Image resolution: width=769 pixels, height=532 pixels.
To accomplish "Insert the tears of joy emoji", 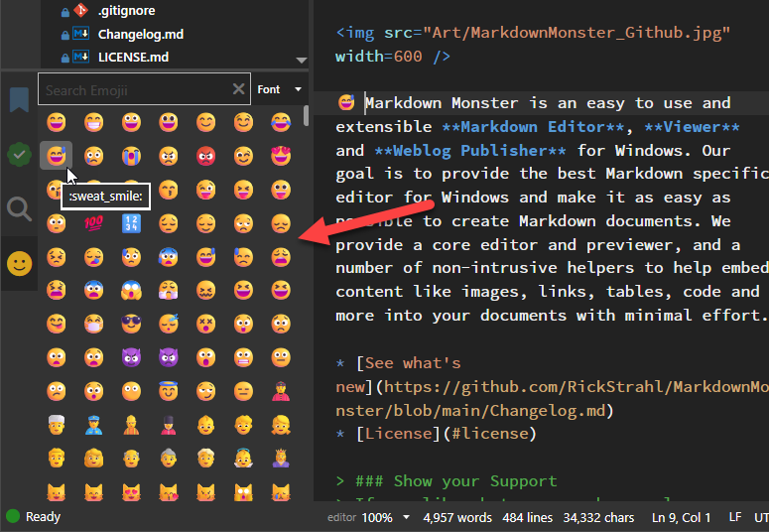I will point(281,122).
